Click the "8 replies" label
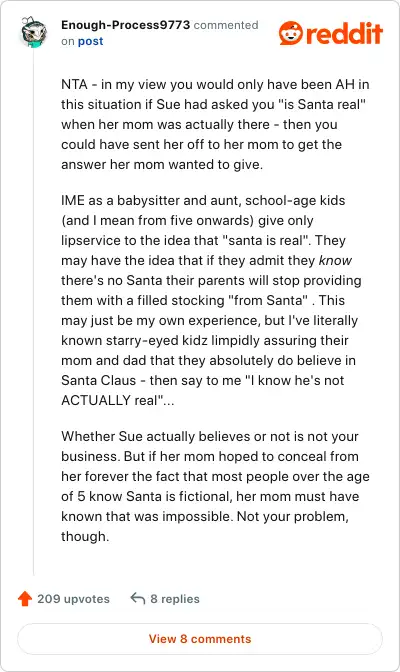The image size is (400, 672). (175, 599)
